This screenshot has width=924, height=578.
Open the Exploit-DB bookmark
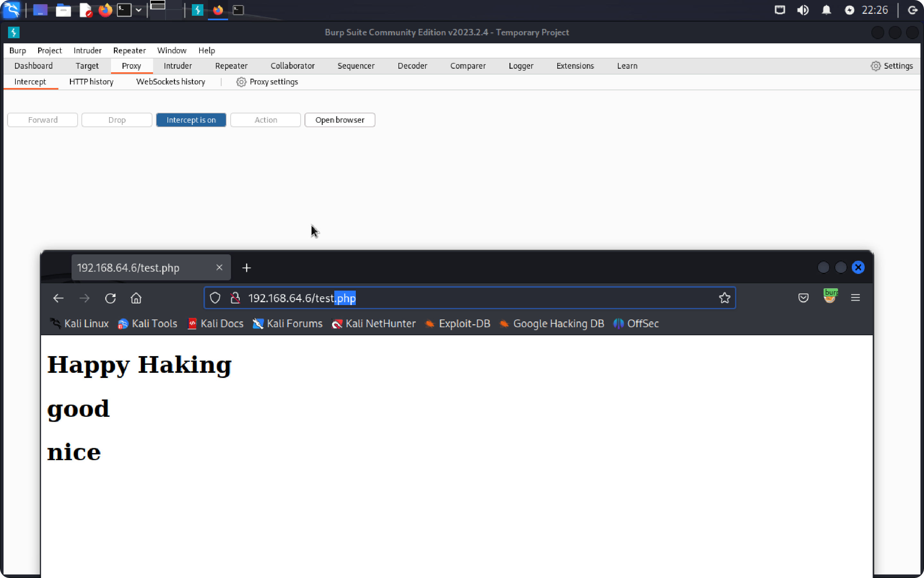[458, 324]
